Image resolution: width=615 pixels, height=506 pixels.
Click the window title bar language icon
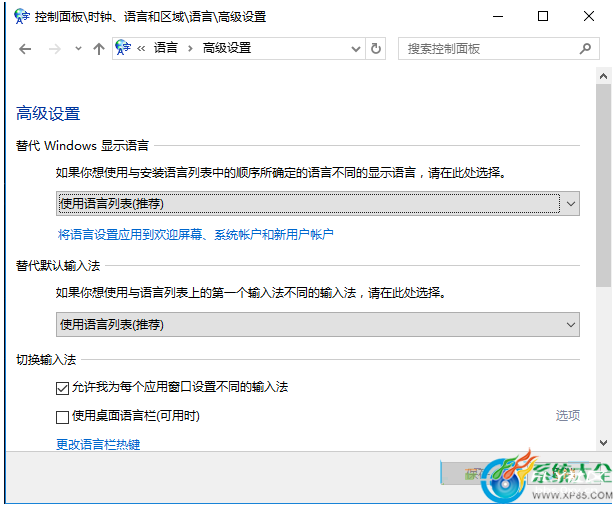[x=22, y=16]
